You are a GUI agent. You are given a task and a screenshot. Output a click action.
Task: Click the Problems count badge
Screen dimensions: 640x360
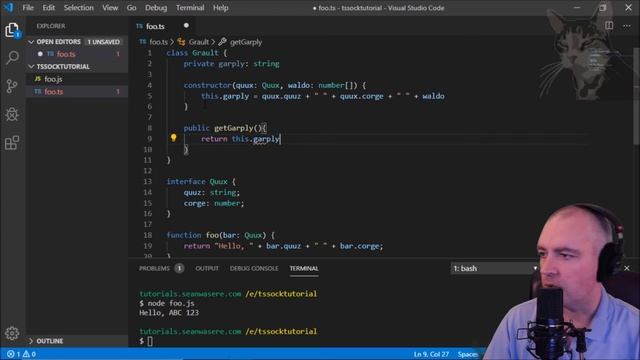click(x=179, y=268)
